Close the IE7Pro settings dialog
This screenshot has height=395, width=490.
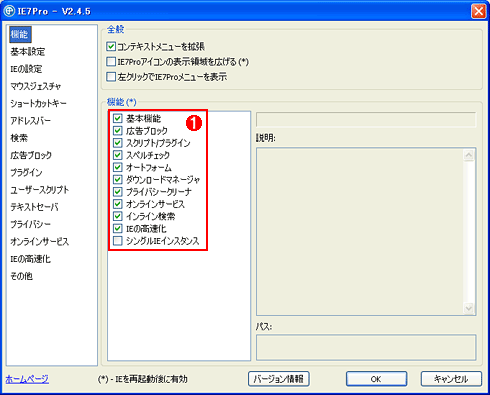[x=478, y=11]
